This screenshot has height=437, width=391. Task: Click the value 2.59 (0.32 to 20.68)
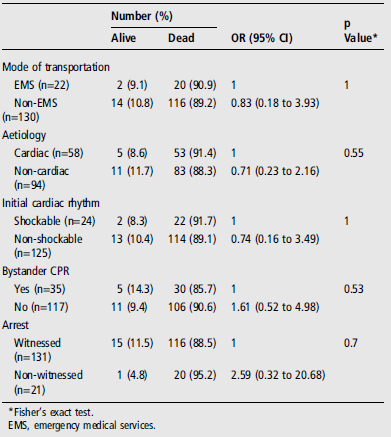click(x=278, y=375)
